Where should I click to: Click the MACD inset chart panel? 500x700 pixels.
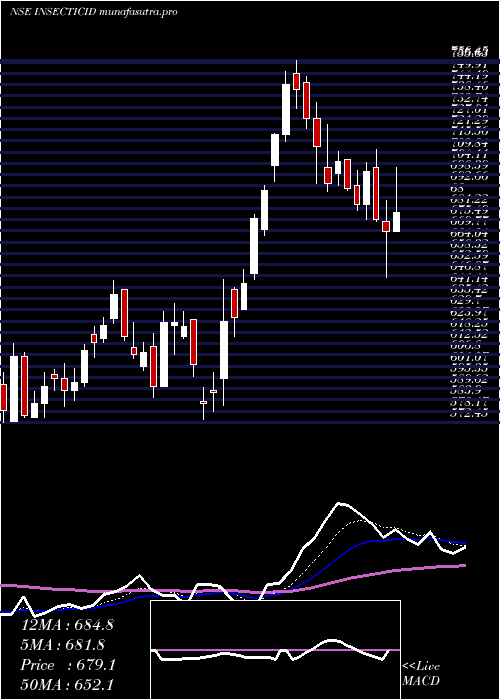coord(275,650)
